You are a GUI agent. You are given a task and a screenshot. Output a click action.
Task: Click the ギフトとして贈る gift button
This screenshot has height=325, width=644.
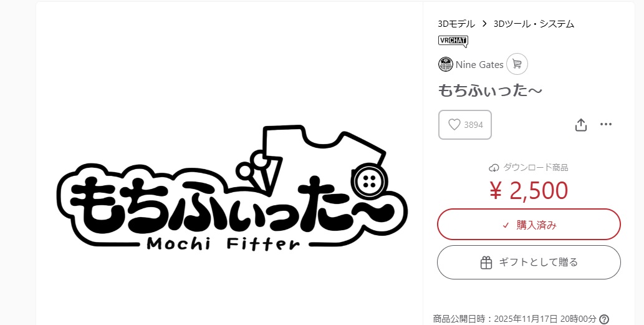529,262
